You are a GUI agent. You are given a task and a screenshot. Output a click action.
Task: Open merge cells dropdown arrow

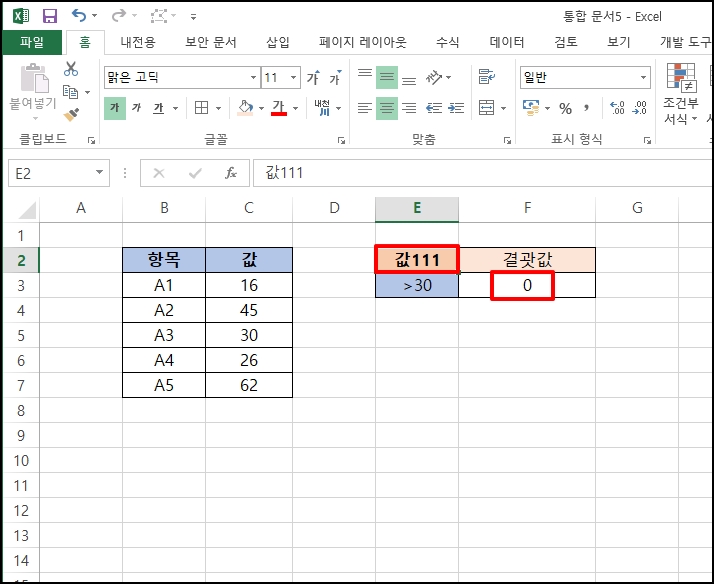(504, 108)
